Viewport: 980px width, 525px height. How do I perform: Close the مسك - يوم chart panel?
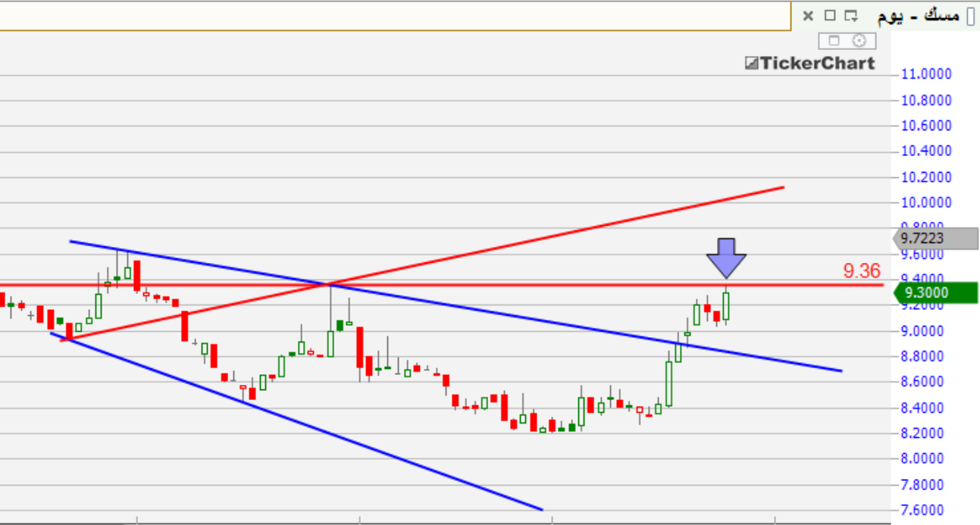coord(808,15)
